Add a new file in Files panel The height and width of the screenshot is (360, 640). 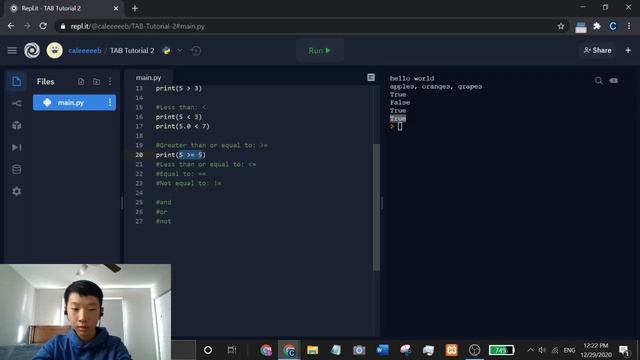tap(81, 82)
